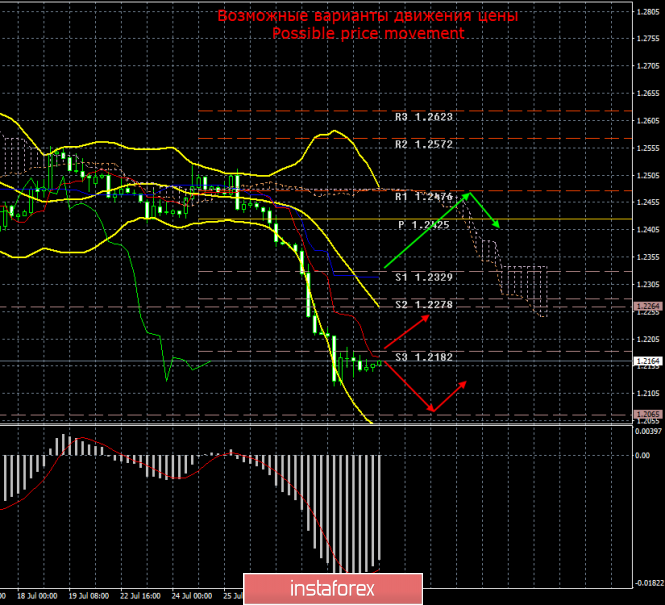Click the 1.2455 price axis value
This screenshot has height=605, width=665.
648,203
